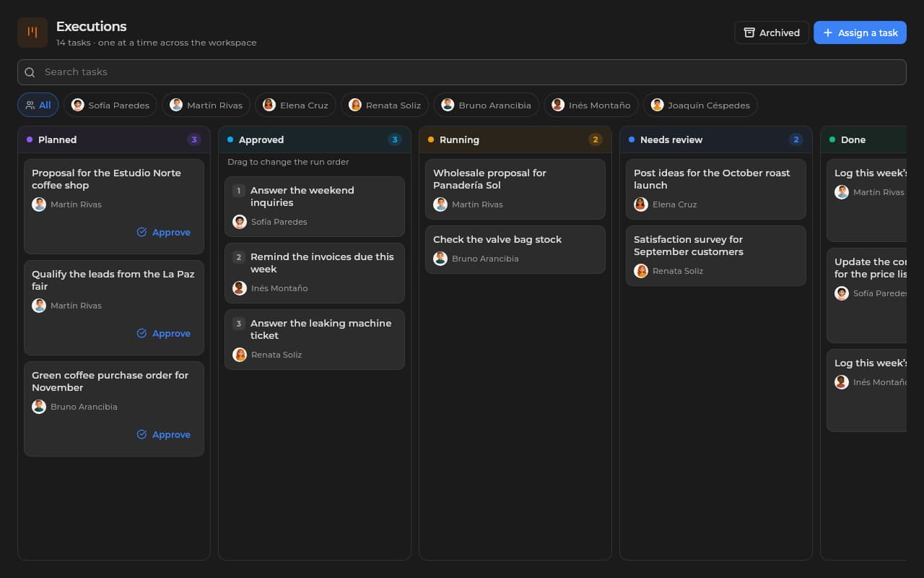
Task: Click the Drag to change run order hint
Action: pos(288,163)
